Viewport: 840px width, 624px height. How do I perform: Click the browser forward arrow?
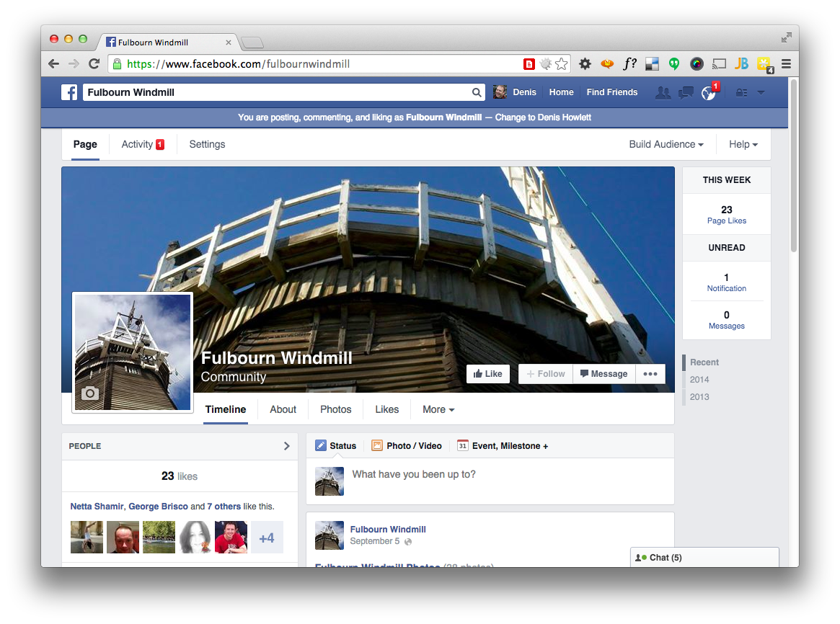[x=74, y=64]
